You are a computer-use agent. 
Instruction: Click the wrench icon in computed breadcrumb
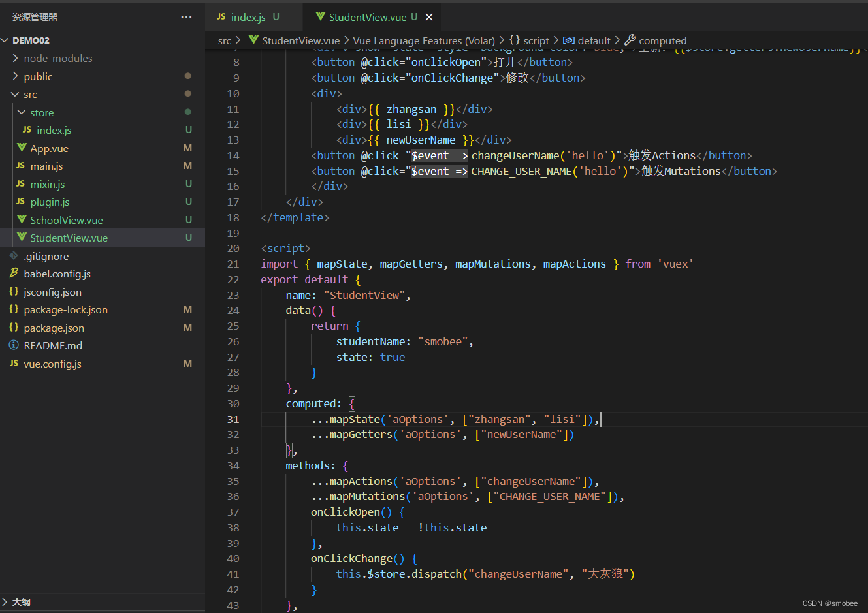(x=630, y=40)
